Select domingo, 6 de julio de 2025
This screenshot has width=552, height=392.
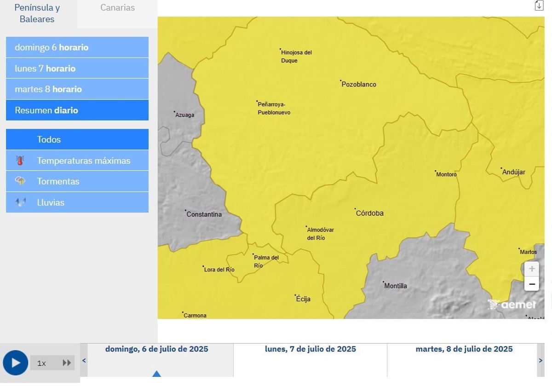click(x=157, y=349)
